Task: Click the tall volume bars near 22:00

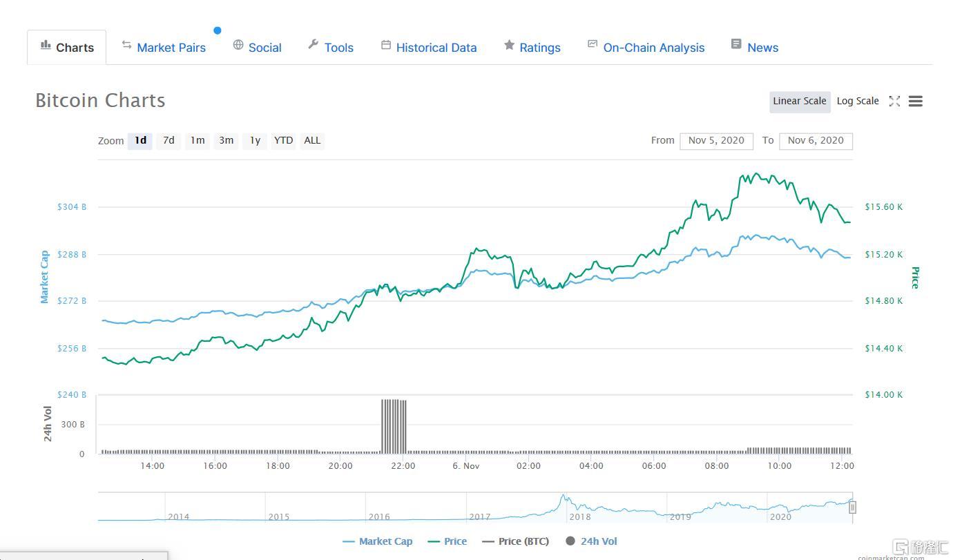Action: pos(394,426)
